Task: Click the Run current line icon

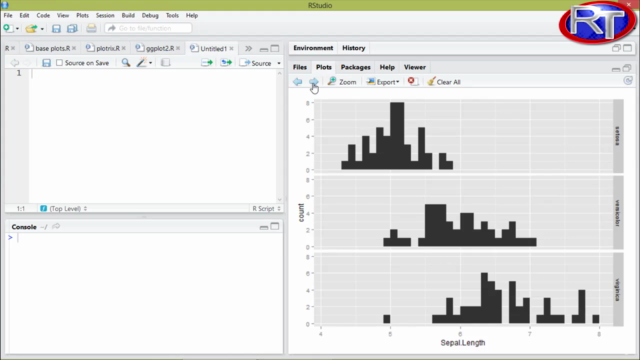Action: (x=207, y=63)
